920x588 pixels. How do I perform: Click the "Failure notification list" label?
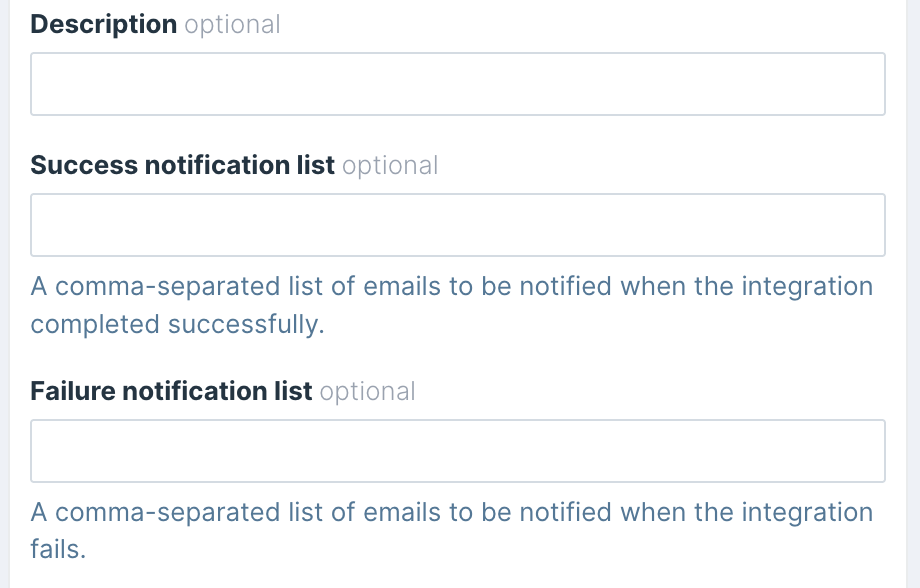point(171,391)
